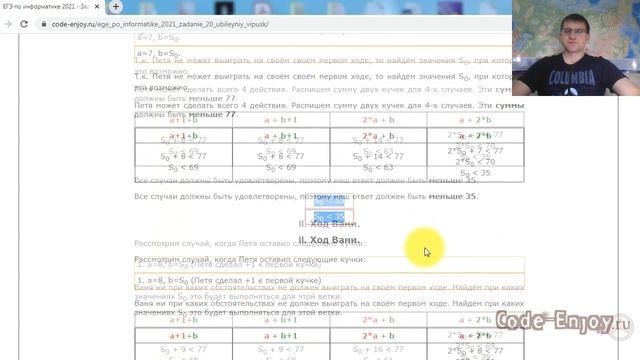640x360 pixels.
Task: Open a new browser tab
Action: coord(116,7)
